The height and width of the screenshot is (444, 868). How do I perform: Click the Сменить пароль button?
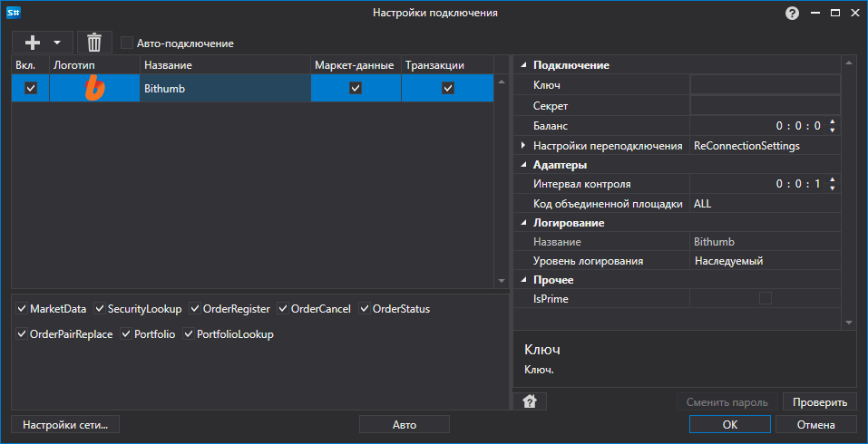coord(727,402)
